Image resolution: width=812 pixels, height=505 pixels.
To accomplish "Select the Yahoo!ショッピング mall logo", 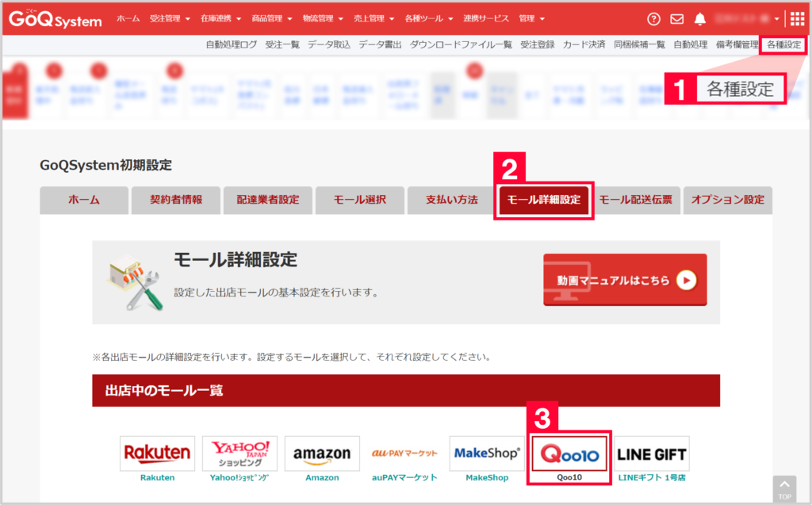I will [239, 453].
